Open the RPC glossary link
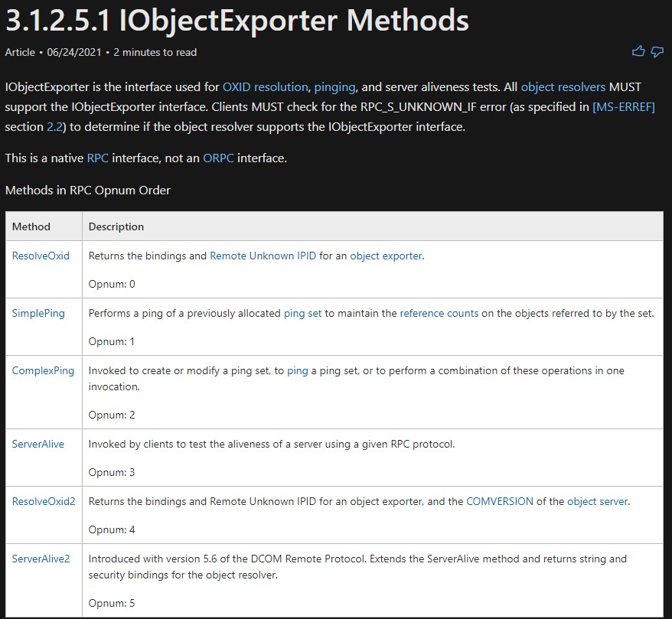 [98, 158]
